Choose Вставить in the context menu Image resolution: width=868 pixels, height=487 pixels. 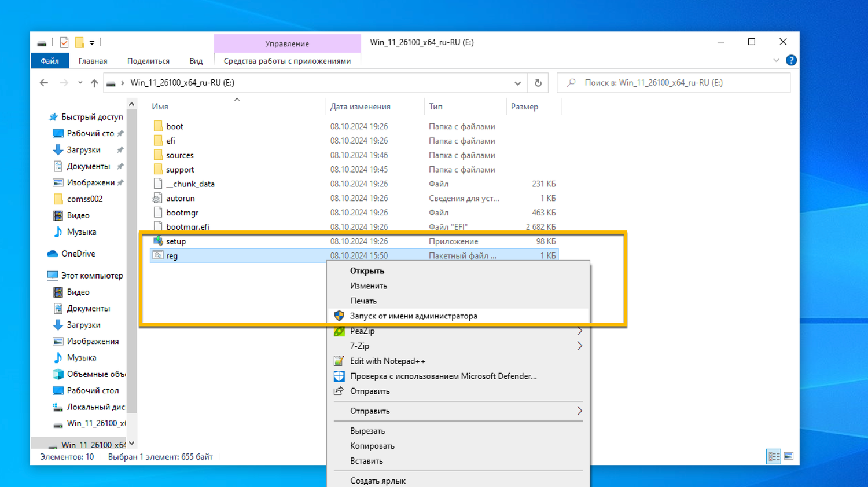point(366,460)
